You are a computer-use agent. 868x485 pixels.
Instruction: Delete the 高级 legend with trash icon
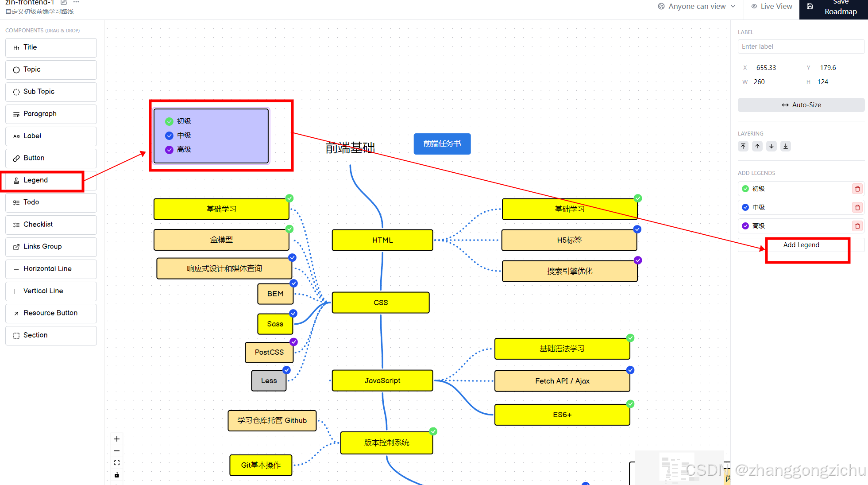point(857,226)
